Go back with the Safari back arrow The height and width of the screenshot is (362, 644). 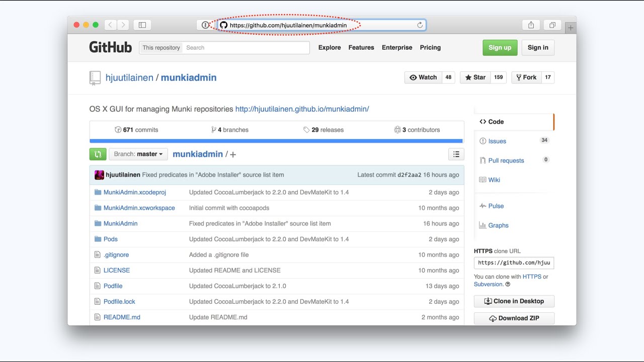(111, 25)
